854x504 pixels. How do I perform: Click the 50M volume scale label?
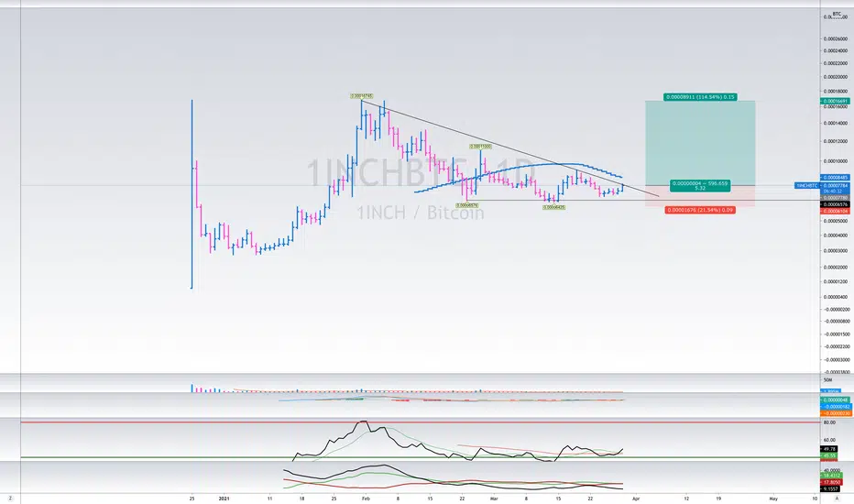click(x=827, y=379)
